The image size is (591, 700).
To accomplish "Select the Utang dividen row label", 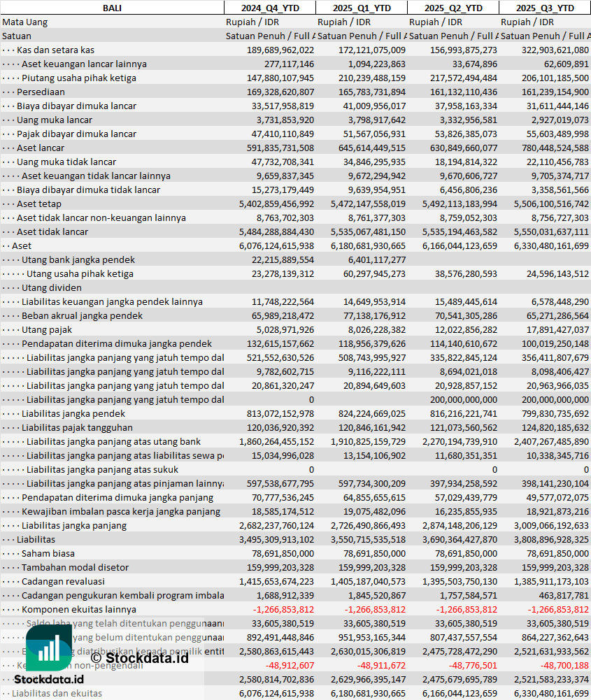I will pyautogui.click(x=52, y=288).
